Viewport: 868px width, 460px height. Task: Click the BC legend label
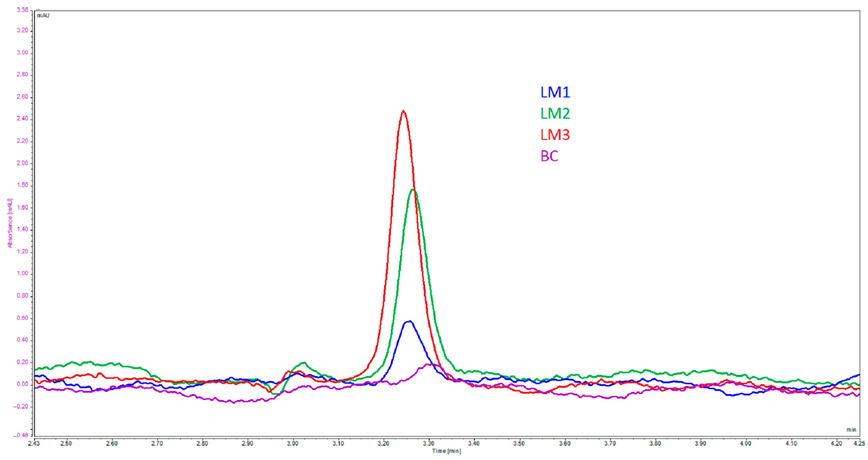tap(549, 156)
